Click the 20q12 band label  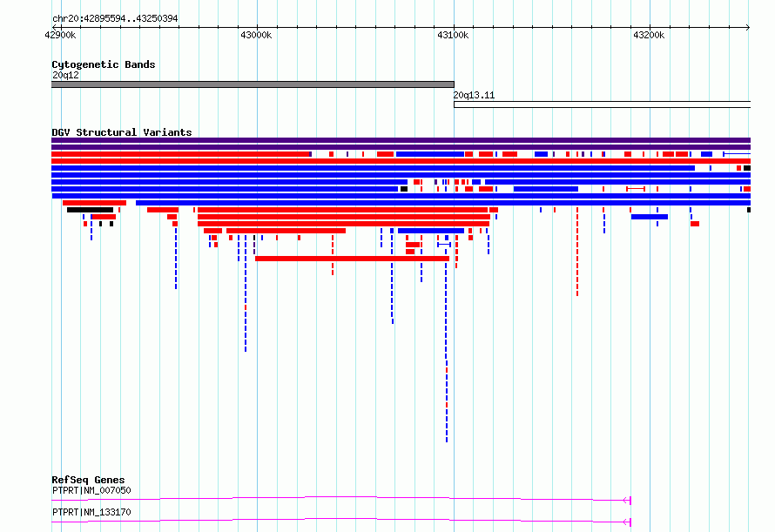(65, 75)
